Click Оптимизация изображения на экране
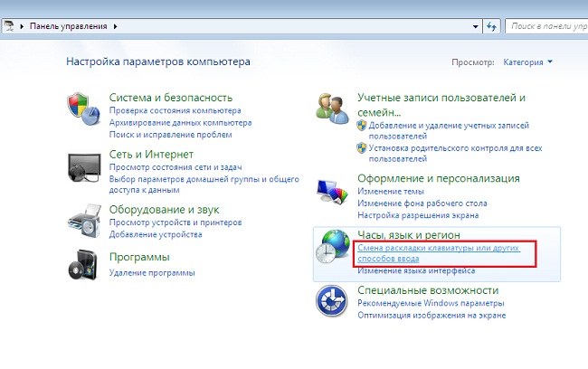This screenshot has width=588, height=369. 432,315
